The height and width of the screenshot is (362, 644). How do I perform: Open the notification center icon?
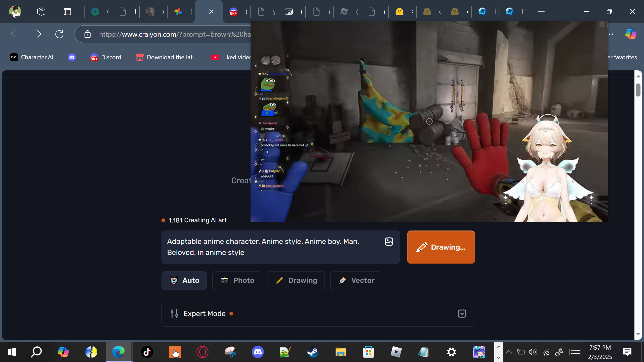tap(627, 352)
